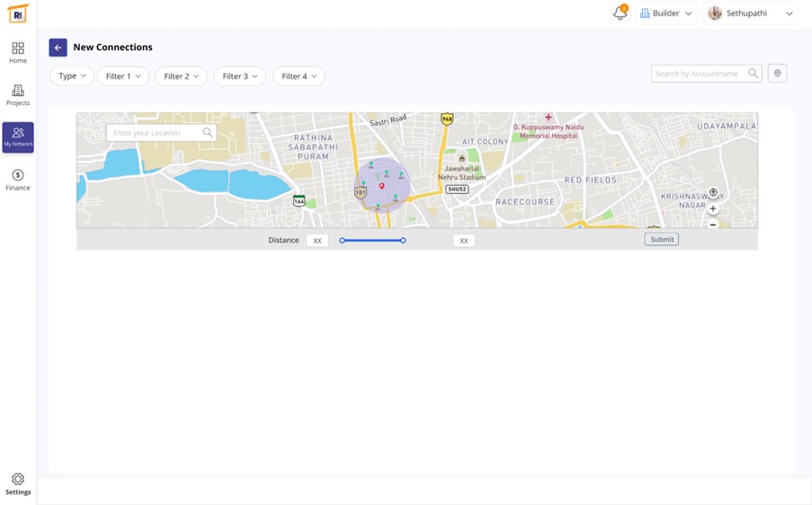This screenshot has height=505, width=812.
Task: Open the Builder role dropdown
Action: [665, 13]
